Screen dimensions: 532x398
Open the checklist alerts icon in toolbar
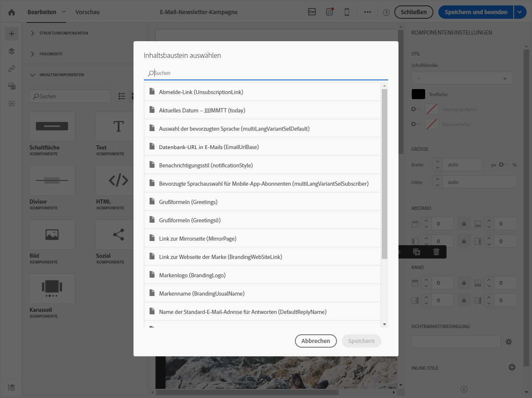329,12
